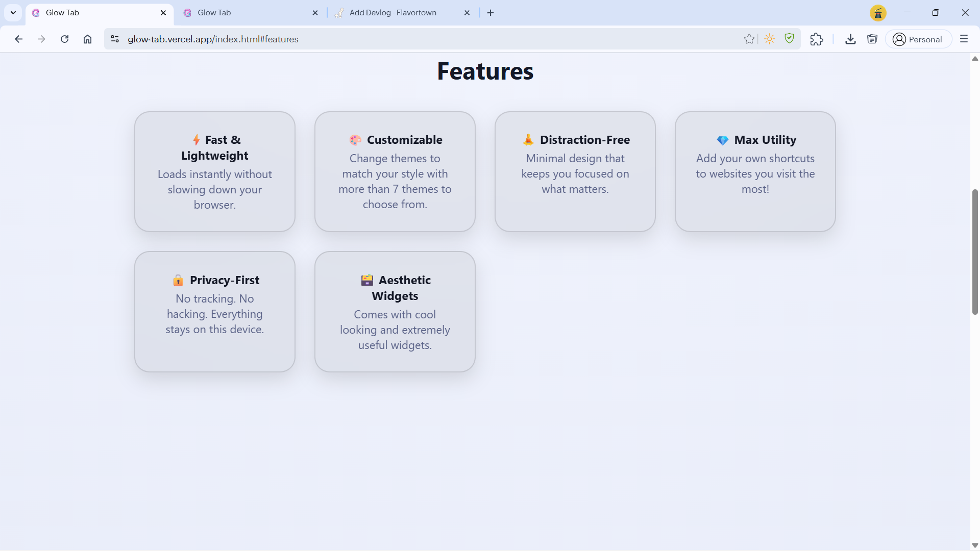Click the sun extension icon in address bar
This screenshot has height=551, width=980.
pos(770,39)
